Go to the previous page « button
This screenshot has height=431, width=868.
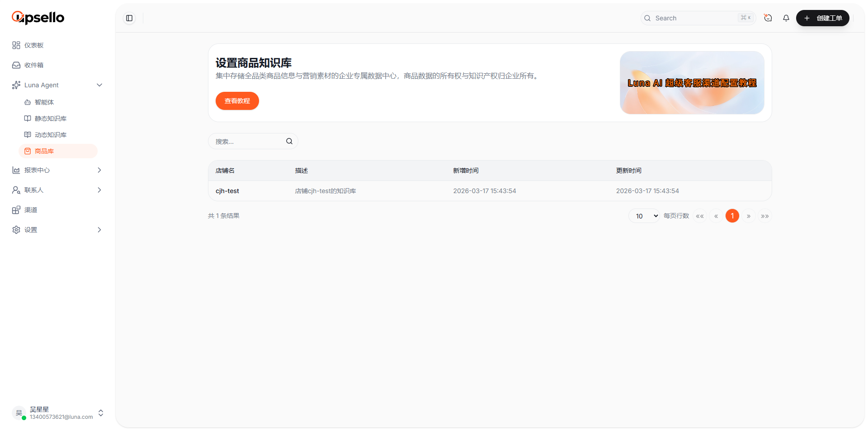point(716,216)
